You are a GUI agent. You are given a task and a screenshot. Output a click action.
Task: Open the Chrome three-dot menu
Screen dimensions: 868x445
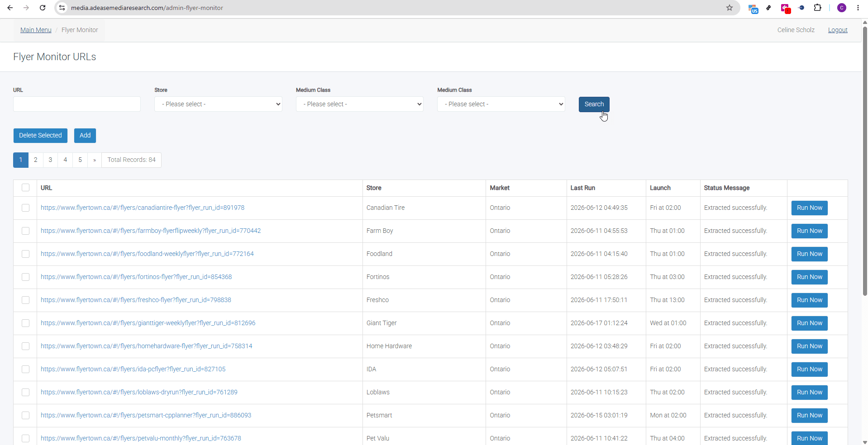coord(858,8)
